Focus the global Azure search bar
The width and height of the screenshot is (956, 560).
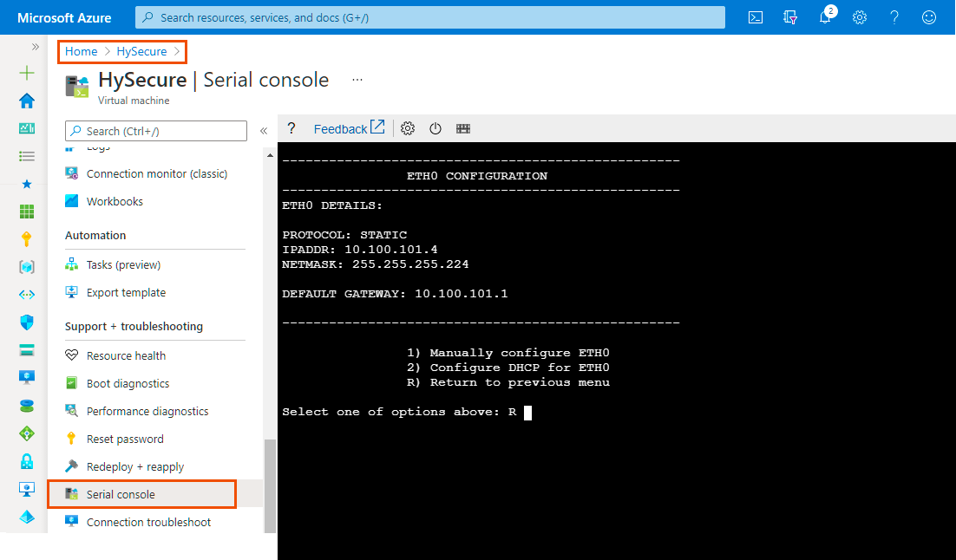tap(430, 17)
